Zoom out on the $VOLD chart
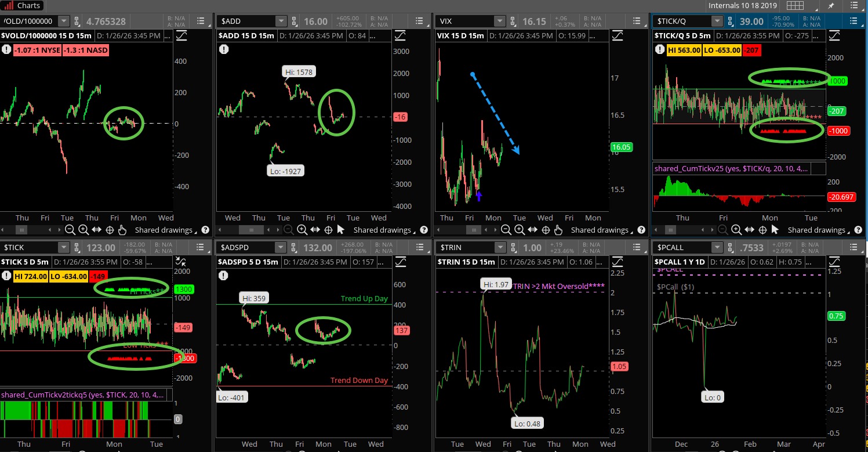 69,230
